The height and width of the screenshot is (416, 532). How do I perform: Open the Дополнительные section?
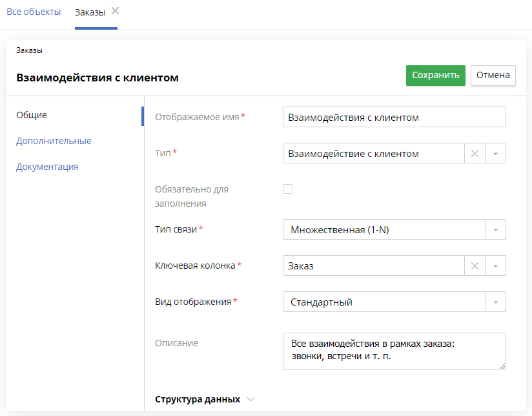[54, 141]
